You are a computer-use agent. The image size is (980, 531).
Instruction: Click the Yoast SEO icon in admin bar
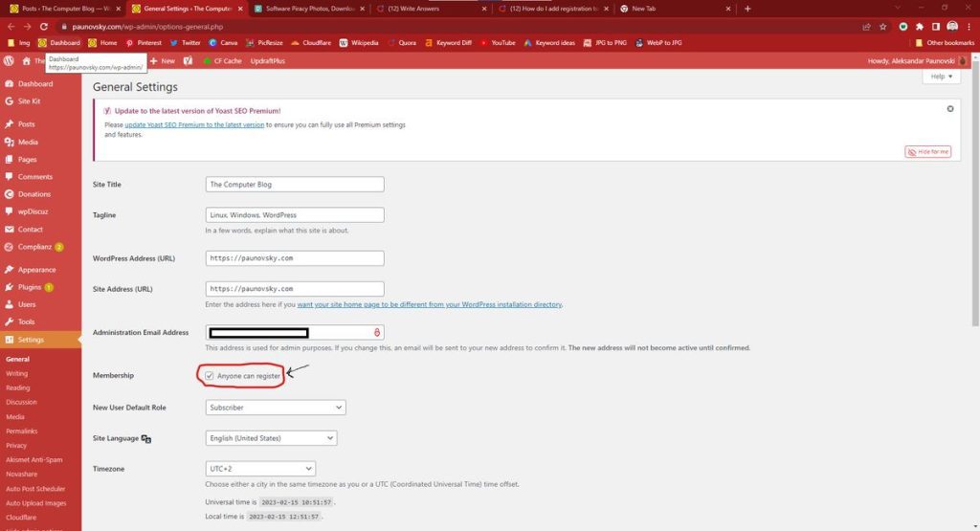click(x=188, y=60)
